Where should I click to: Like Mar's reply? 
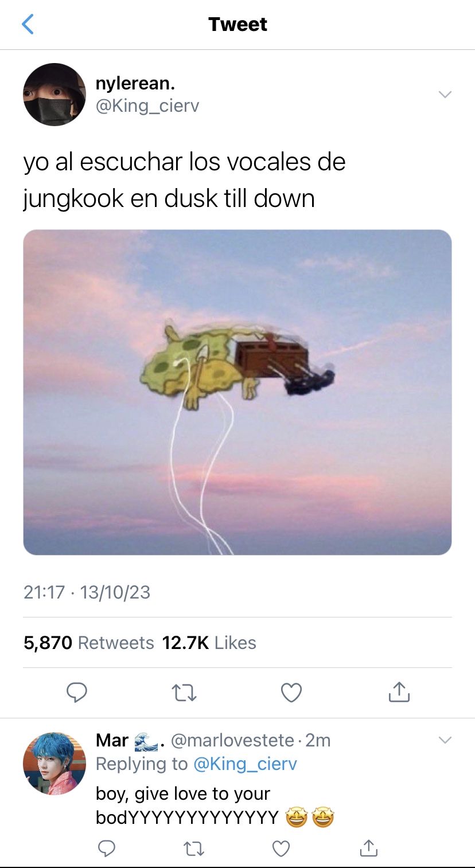[x=281, y=848]
